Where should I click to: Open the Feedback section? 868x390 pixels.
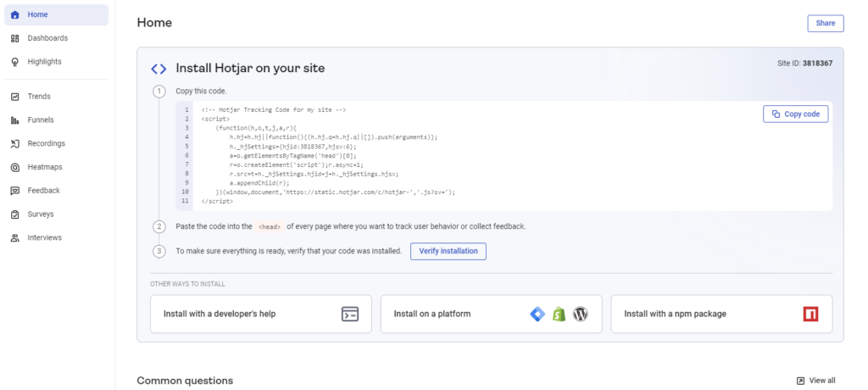57,191
